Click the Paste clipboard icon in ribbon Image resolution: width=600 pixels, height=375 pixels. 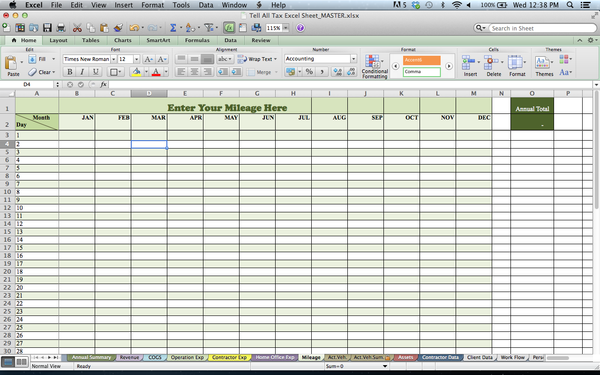pyautogui.click(x=11, y=63)
